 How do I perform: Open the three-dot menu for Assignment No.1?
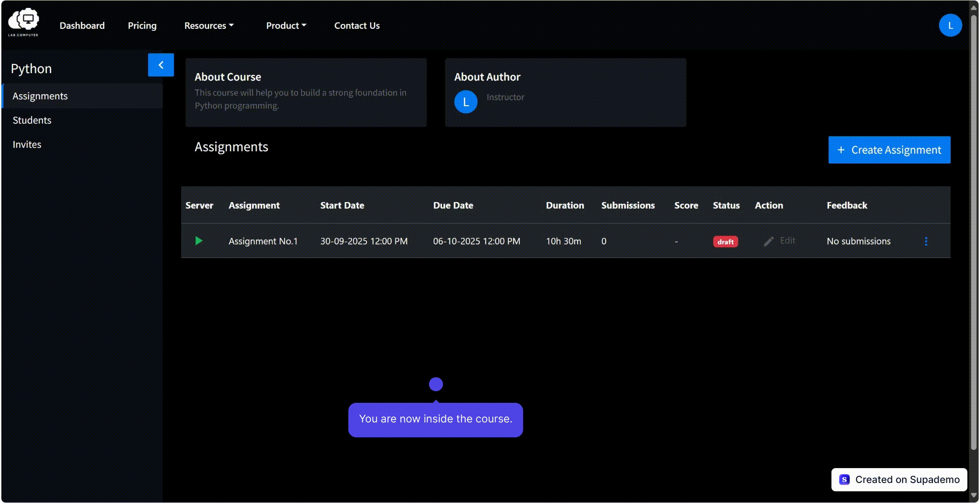point(926,241)
